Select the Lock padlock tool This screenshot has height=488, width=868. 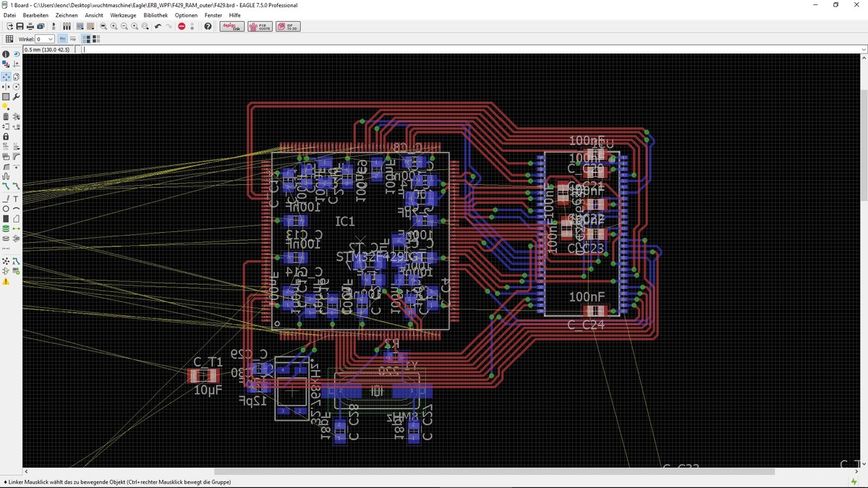[x=6, y=137]
